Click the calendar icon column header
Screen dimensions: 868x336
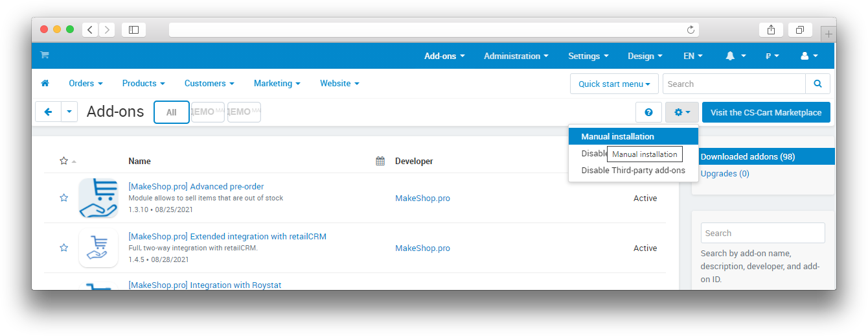click(x=380, y=161)
